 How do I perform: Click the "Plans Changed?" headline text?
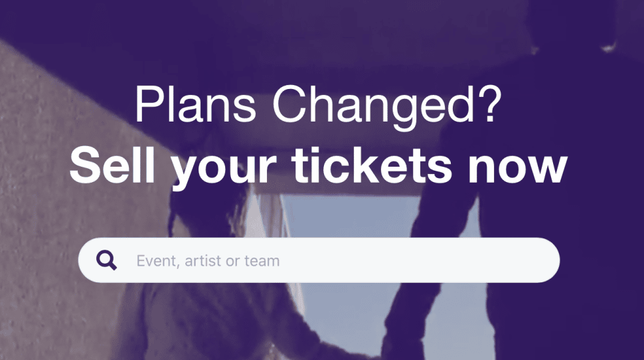click(318, 105)
